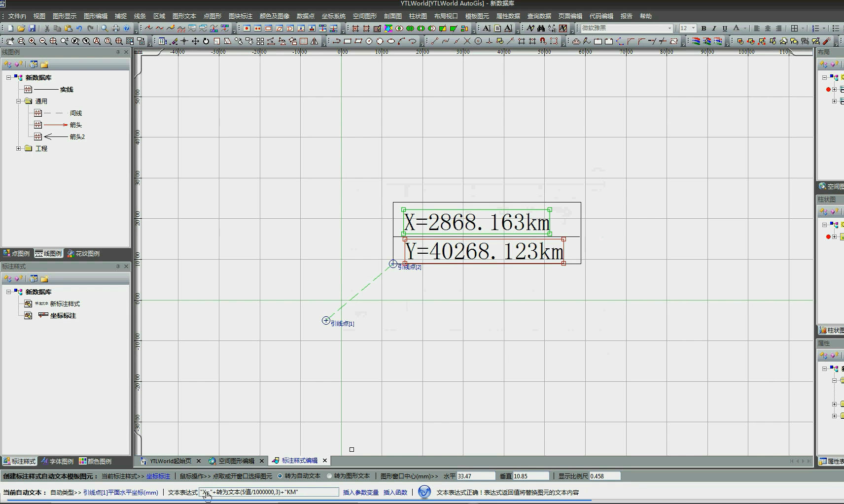This screenshot has width=844, height=504.
Task: Open the 图形编辑 menu
Action: point(96,16)
